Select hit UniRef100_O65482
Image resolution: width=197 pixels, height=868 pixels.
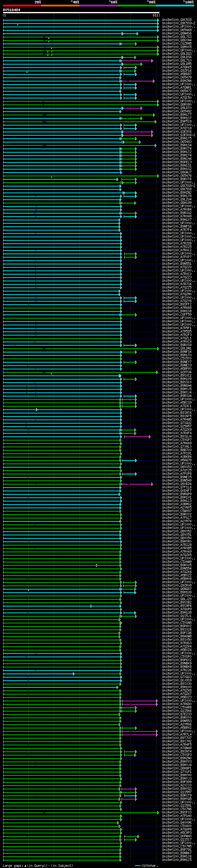177,111
